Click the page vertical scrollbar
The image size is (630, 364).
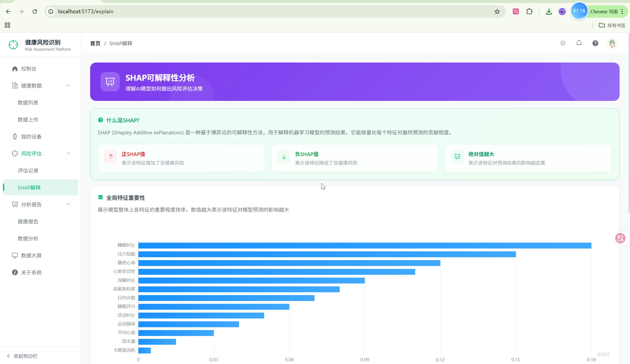(629, 125)
